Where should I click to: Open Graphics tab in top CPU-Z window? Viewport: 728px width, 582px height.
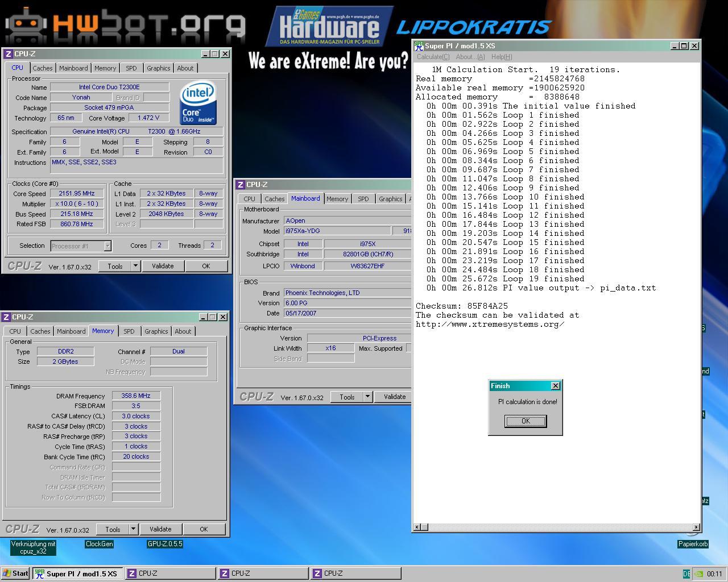click(159, 68)
